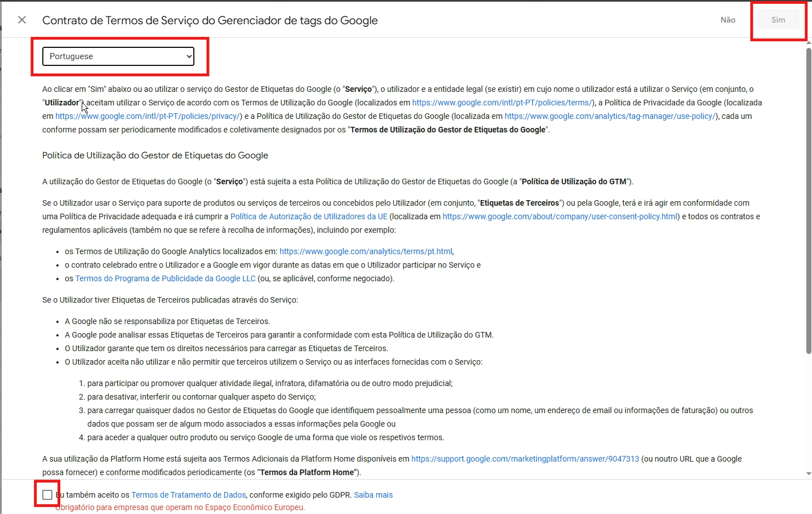Open the analytics/terms/pt.html link
The width and height of the screenshot is (812, 514).
coord(366,251)
